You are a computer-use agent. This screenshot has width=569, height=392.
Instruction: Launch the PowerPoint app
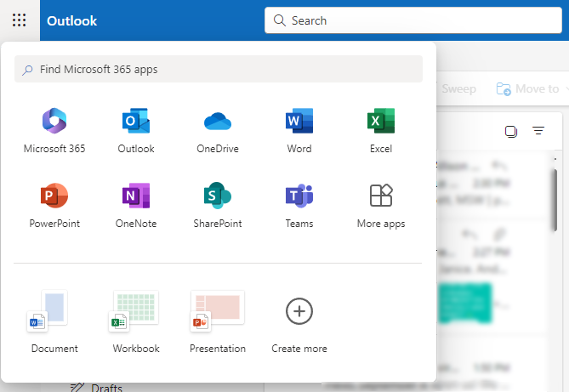[x=54, y=206]
